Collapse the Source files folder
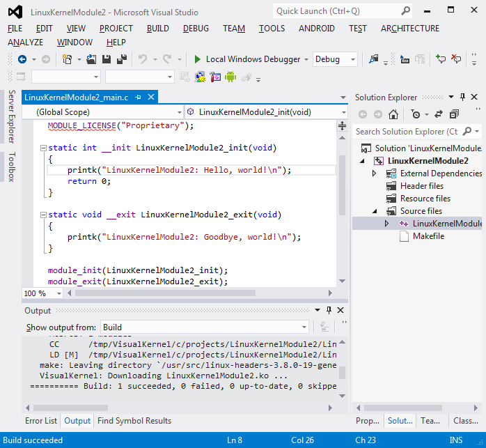 [375, 211]
